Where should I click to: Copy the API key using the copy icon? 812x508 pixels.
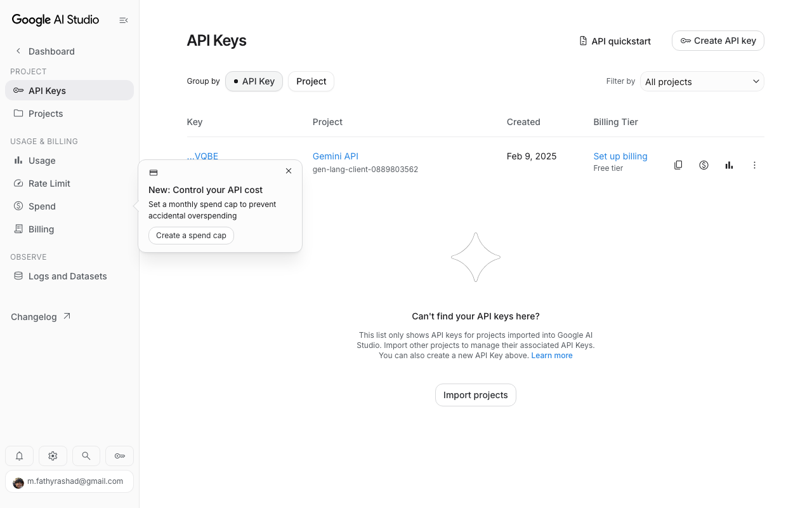[678, 165]
